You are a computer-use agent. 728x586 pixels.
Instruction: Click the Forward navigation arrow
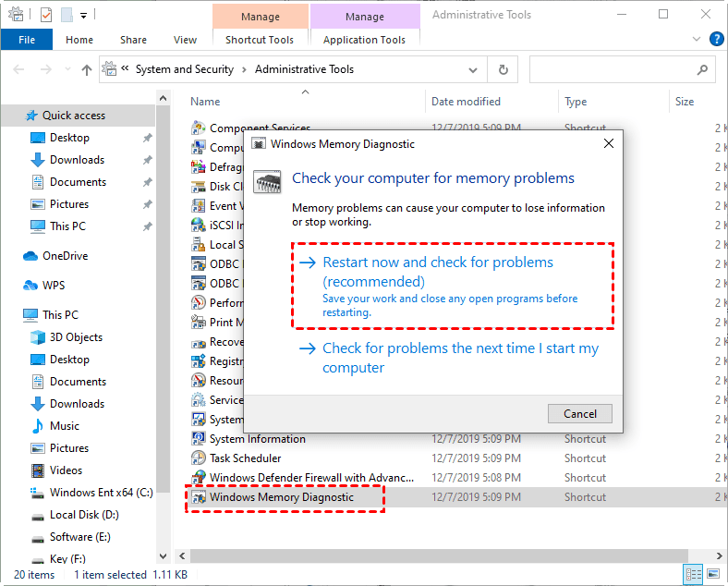pyautogui.click(x=45, y=69)
